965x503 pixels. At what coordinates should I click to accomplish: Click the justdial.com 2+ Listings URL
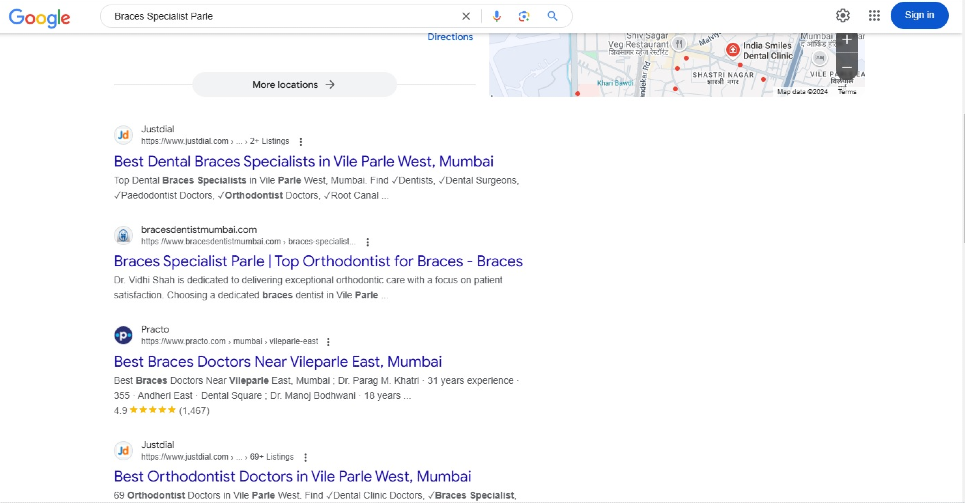click(x=215, y=141)
